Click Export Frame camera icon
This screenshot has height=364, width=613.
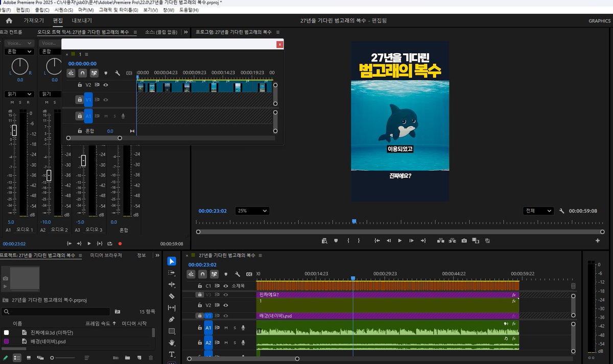(464, 240)
